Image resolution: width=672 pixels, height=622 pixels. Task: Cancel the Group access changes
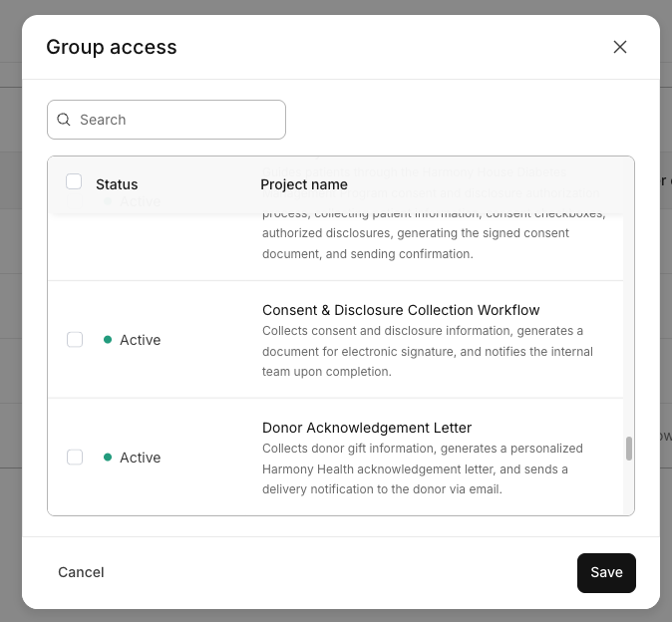tap(81, 572)
